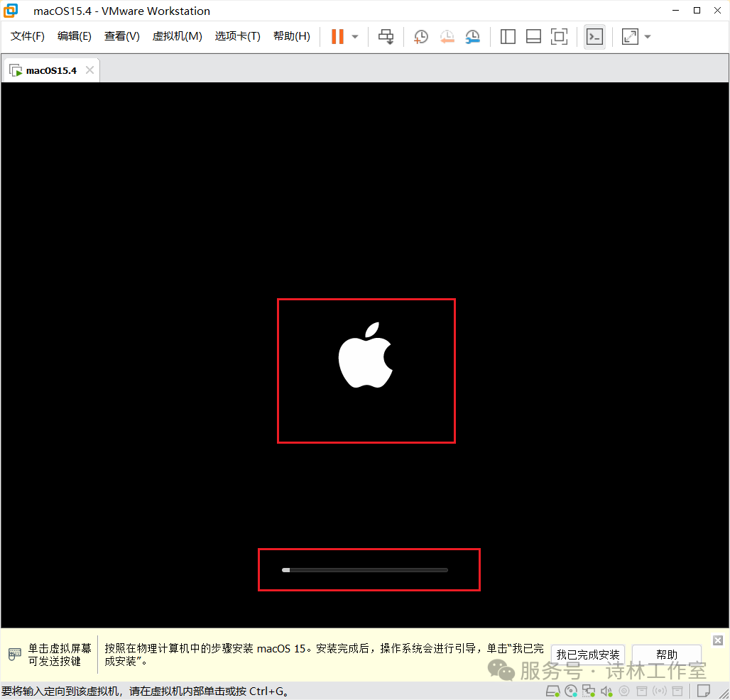Take a snapshot of this virtual machine
Viewport: 730px width, 700px height.
421,37
